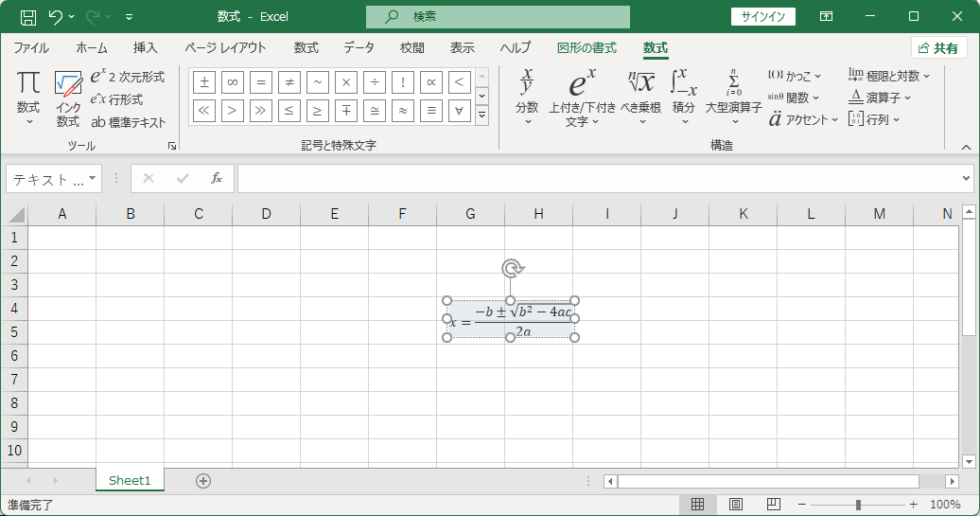The image size is (980, 516).
Task: Open Ribbon Display Options icon
Action: pyautogui.click(x=826, y=17)
